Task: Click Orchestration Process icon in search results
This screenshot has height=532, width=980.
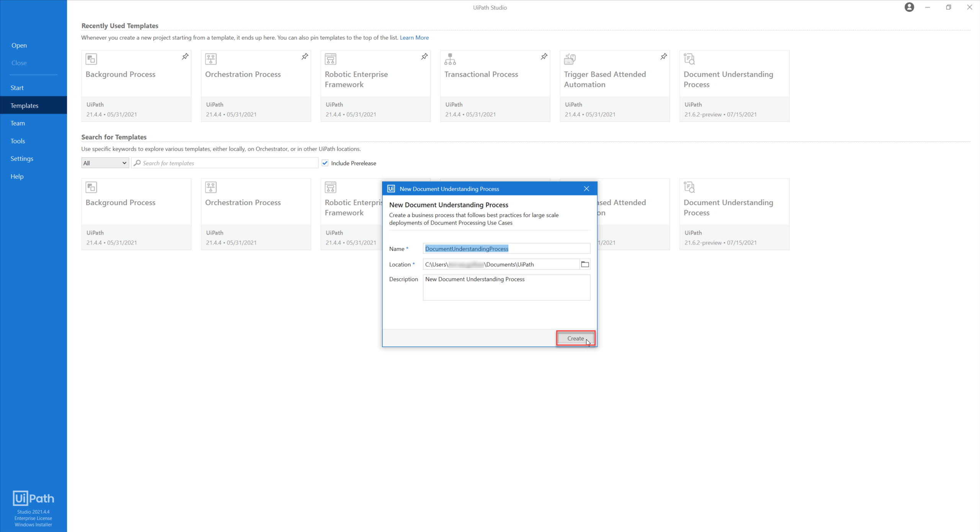Action: tap(211, 187)
